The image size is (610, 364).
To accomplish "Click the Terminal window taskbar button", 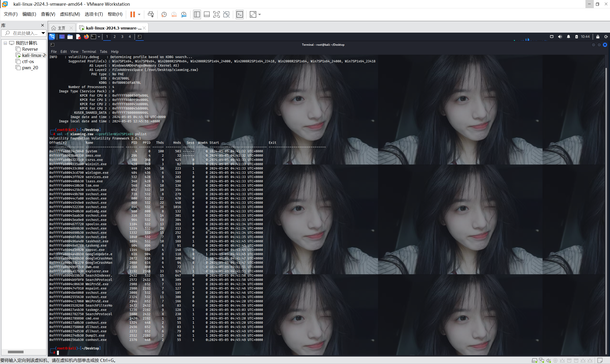I will pos(140,37).
